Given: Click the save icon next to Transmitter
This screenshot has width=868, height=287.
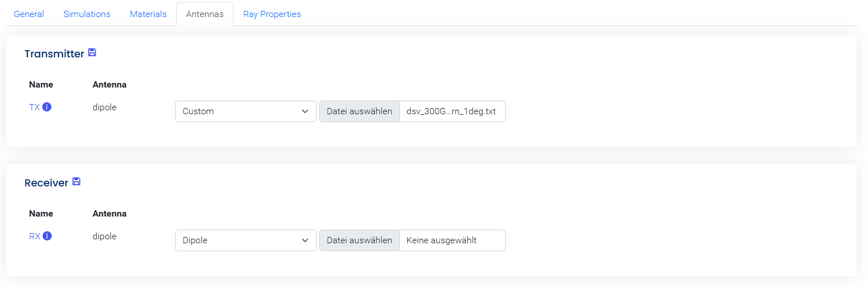Looking at the screenshot, I should point(92,53).
